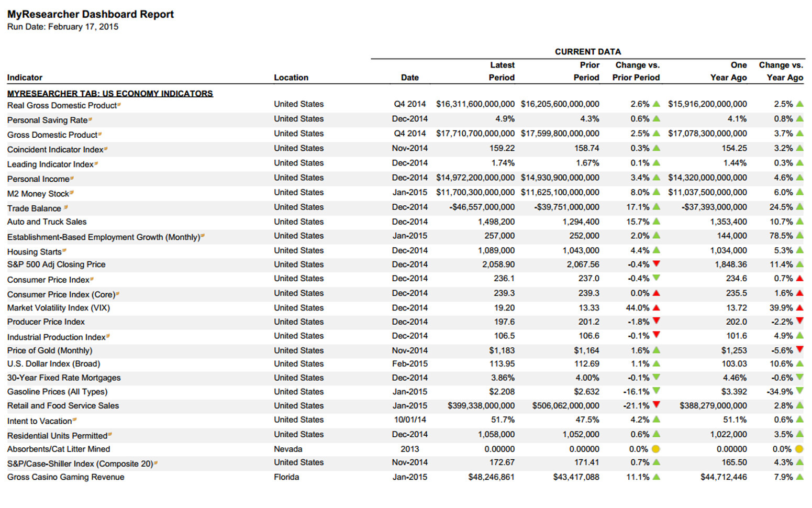Click the Date column header
This screenshot has width=812, height=508.
tap(410, 78)
